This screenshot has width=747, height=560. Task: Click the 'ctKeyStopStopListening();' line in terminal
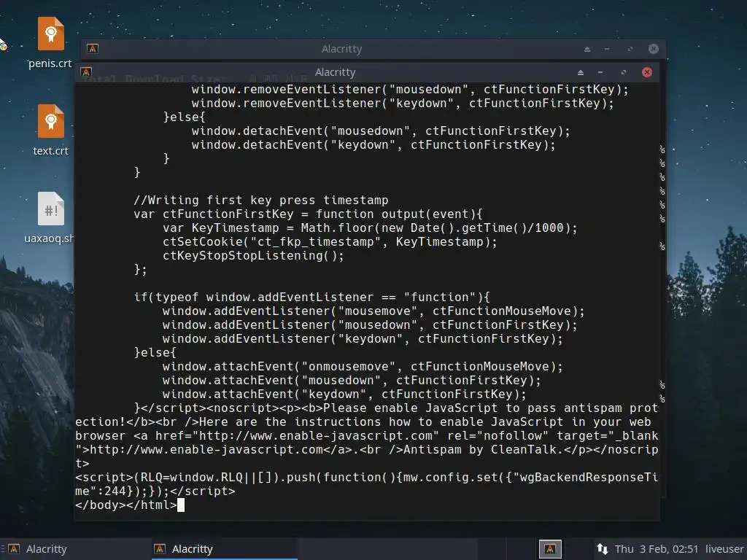(253, 256)
